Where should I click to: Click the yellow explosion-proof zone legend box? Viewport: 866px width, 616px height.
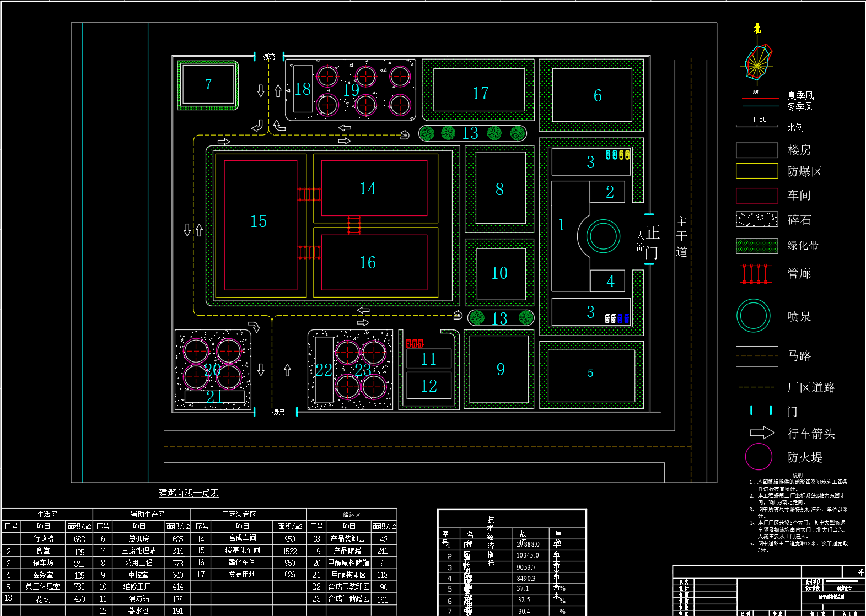(757, 171)
